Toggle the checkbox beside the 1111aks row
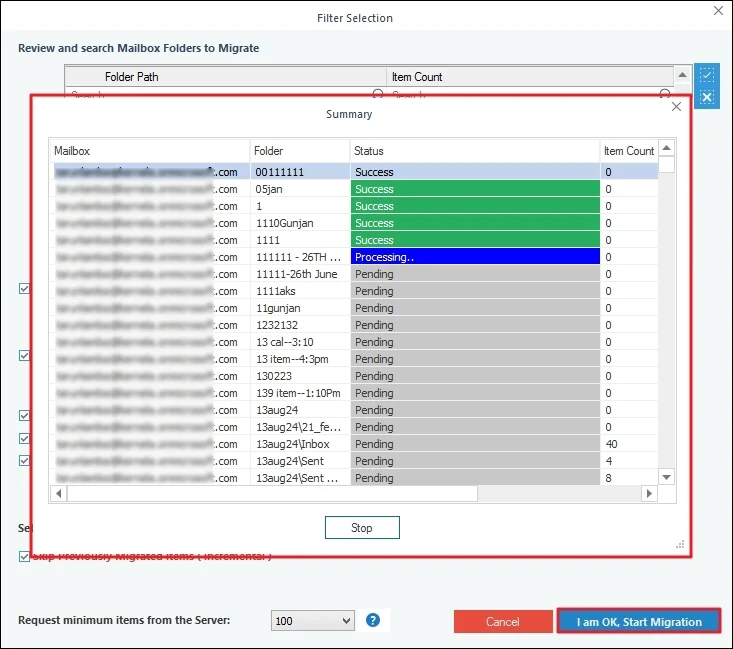This screenshot has width=733, height=649. click(x=24, y=288)
